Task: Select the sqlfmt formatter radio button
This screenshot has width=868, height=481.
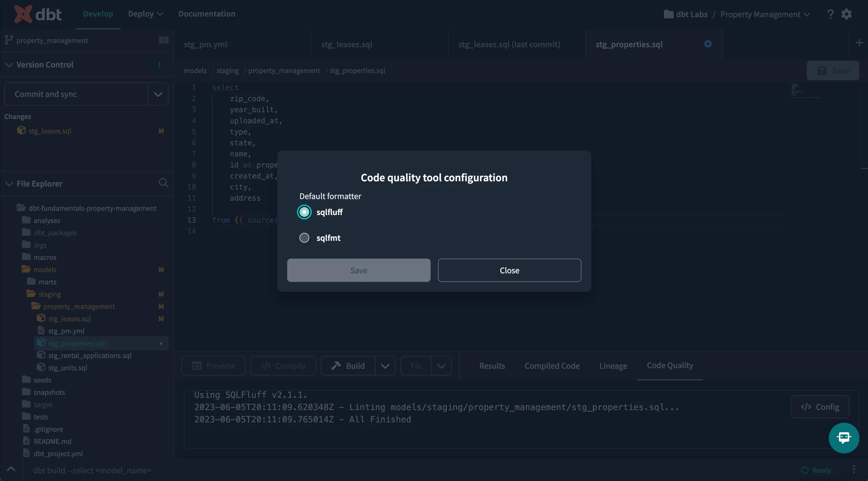Action: click(x=304, y=238)
